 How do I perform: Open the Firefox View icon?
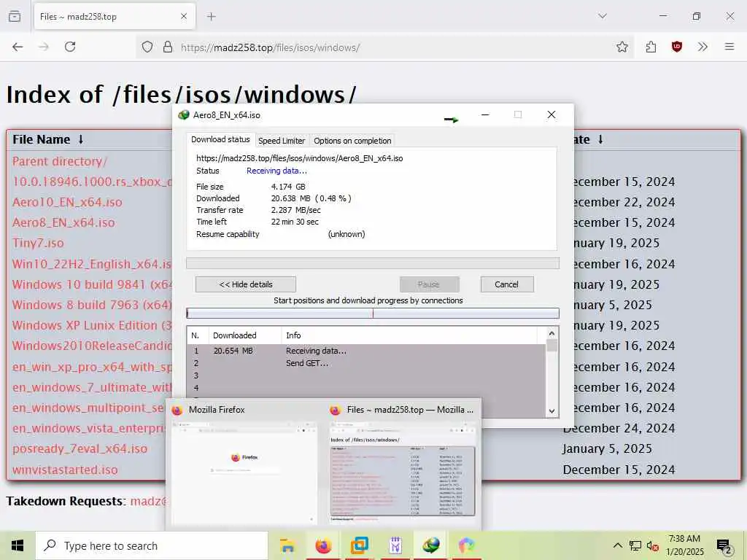(15, 17)
